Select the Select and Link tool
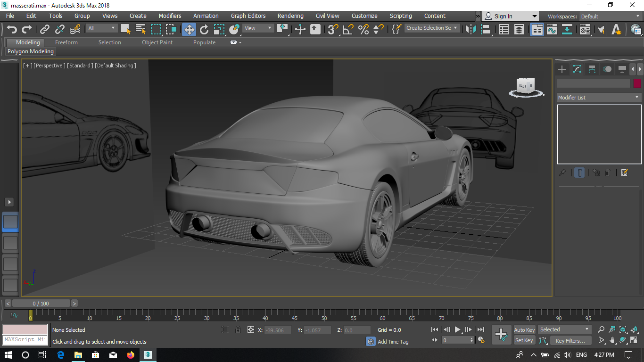This screenshot has width=644, height=362. pyautogui.click(x=45, y=30)
